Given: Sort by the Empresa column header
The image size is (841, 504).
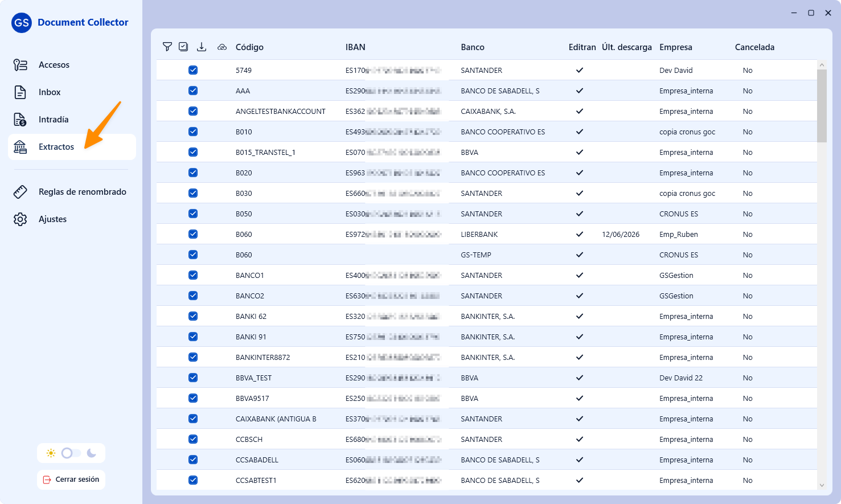Looking at the screenshot, I should [676, 47].
